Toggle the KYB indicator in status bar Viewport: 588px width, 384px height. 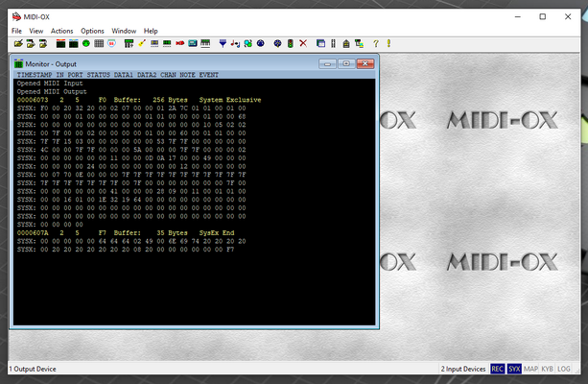click(x=547, y=369)
